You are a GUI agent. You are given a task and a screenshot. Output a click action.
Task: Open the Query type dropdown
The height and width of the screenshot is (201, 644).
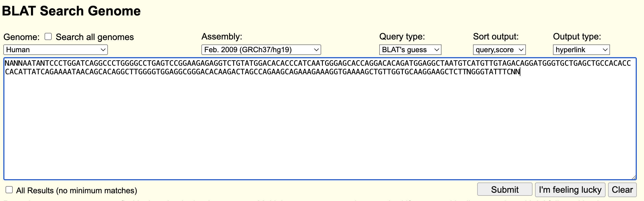(410, 50)
